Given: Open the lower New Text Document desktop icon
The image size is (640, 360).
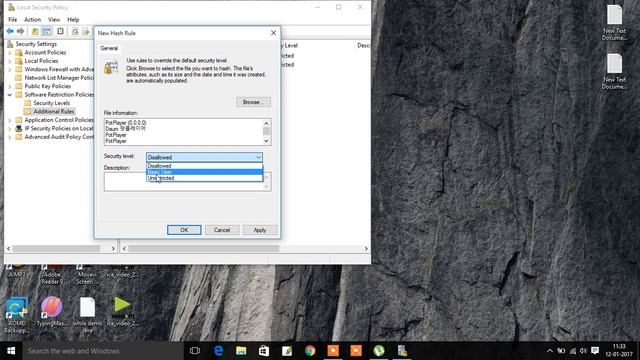Looking at the screenshot, I should tap(614, 71).
